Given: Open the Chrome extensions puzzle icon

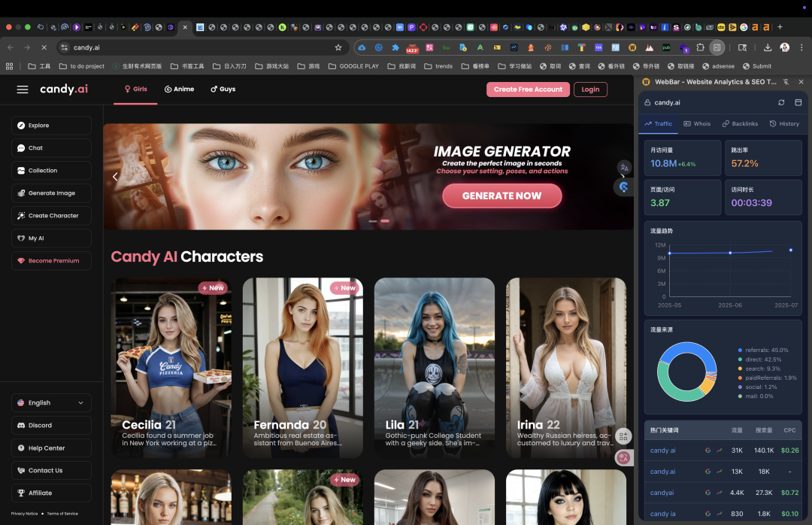Looking at the screenshot, I should point(700,47).
